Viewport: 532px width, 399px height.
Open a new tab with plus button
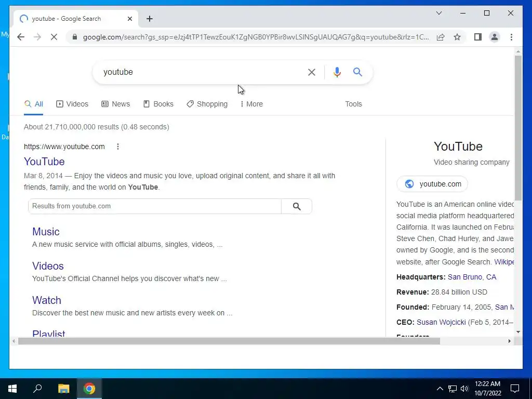point(149,19)
